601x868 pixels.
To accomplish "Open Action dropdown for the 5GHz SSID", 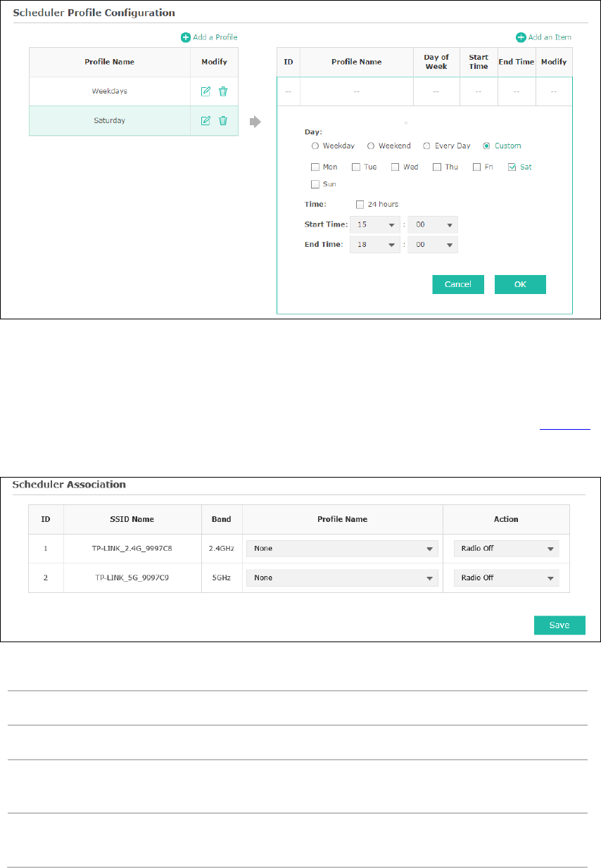I will (x=507, y=577).
